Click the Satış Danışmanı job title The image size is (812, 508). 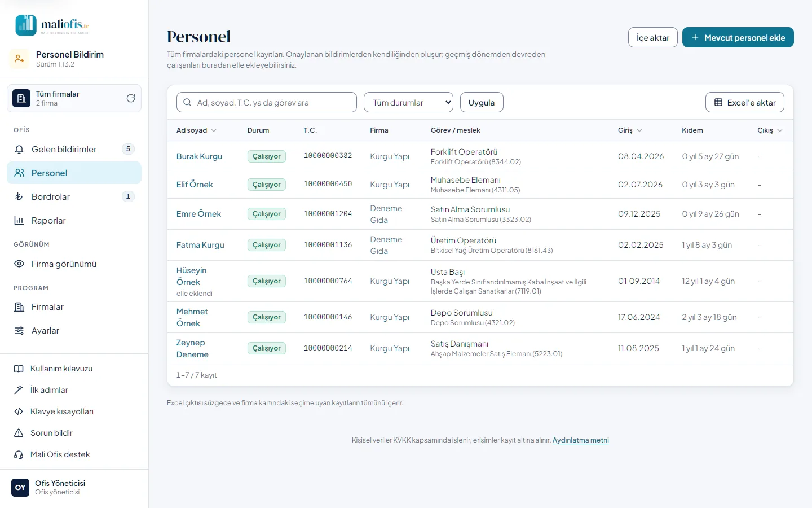[x=460, y=344]
